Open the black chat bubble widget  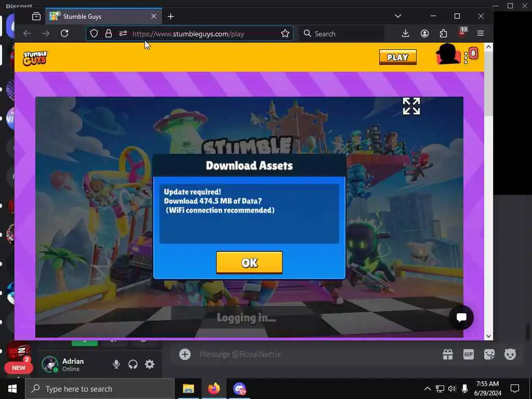[x=461, y=317]
